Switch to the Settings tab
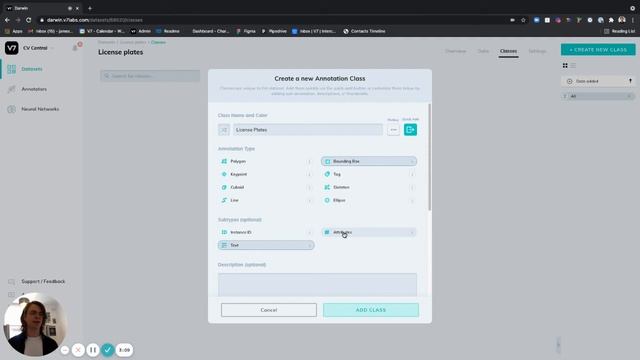The width and height of the screenshot is (640, 360). coord(537,51)
